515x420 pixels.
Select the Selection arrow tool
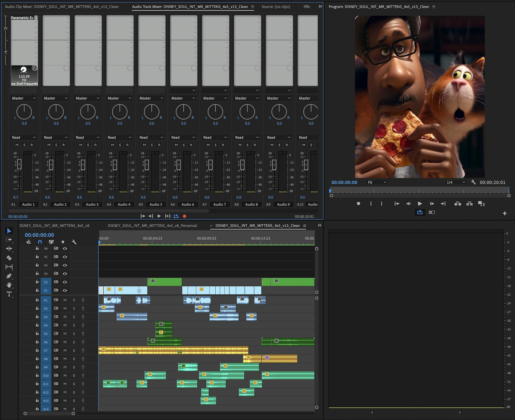(x=9, y=231)
